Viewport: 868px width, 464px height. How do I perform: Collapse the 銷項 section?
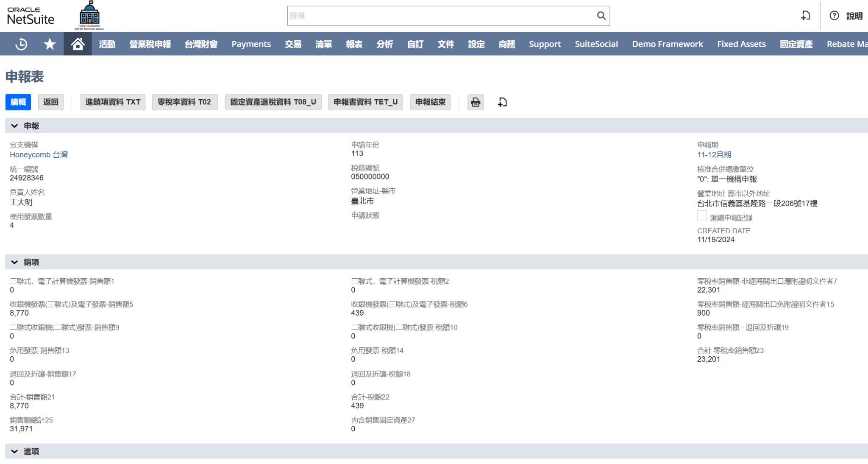[x=14, y=262]
